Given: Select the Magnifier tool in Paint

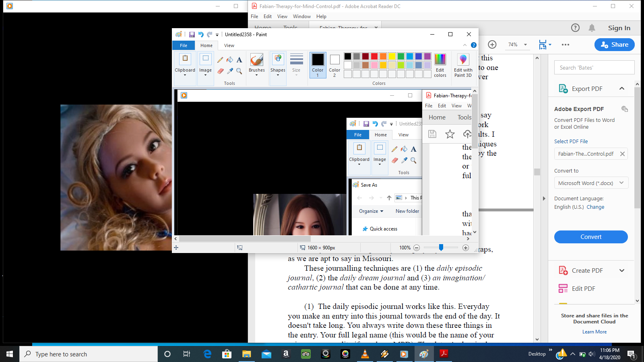Looking at the screenshot, I should tap(239, 71).
